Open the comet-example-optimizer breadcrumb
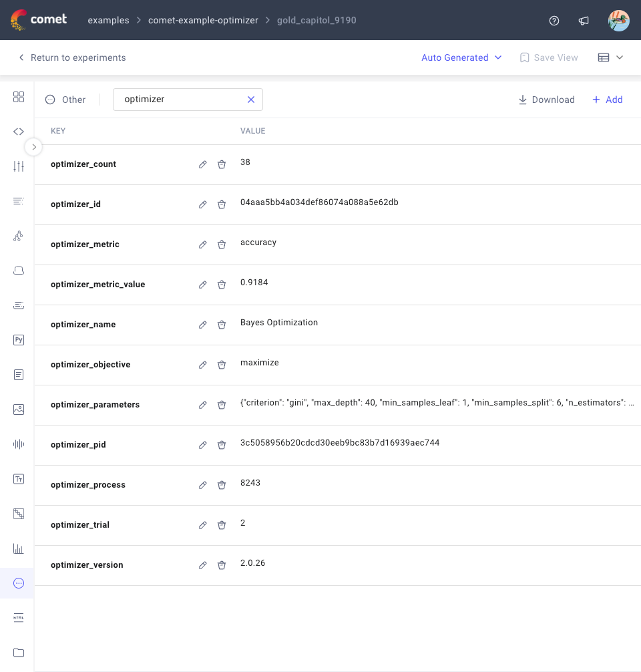This screenshot has width=641, height=672. 203,20
